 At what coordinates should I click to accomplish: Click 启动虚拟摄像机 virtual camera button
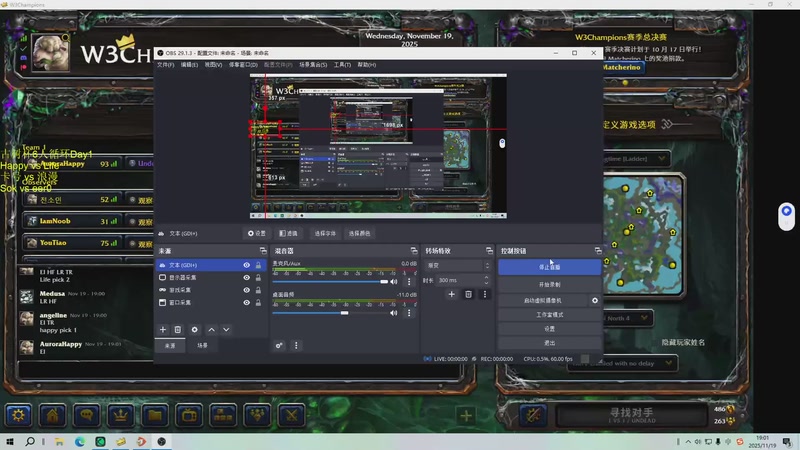coord(543,301)
